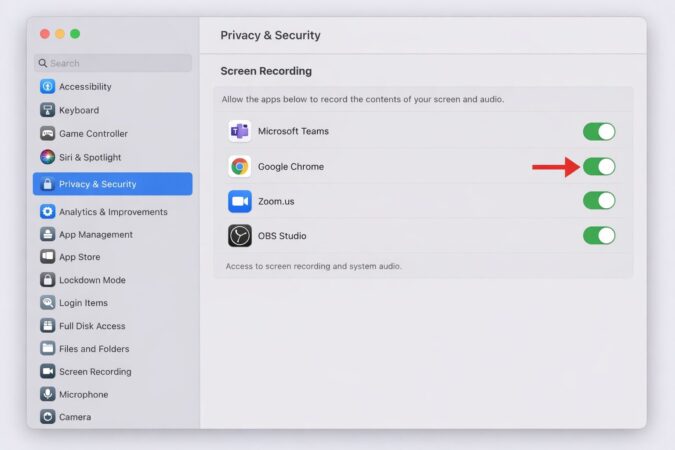
Task: Click the Google Chrome app icon
Action: click(239, 166)
